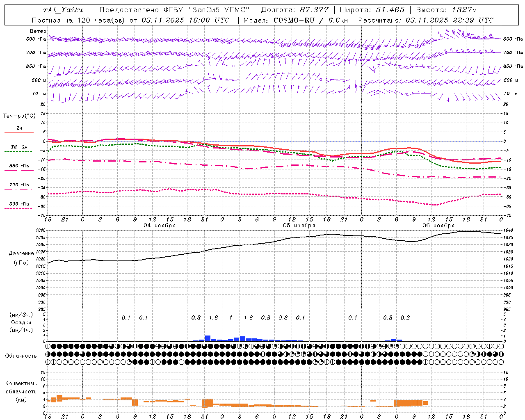This screenshot has width=525, height=420.
Task: Click the Конвективн. label
Action: (21, 383)
